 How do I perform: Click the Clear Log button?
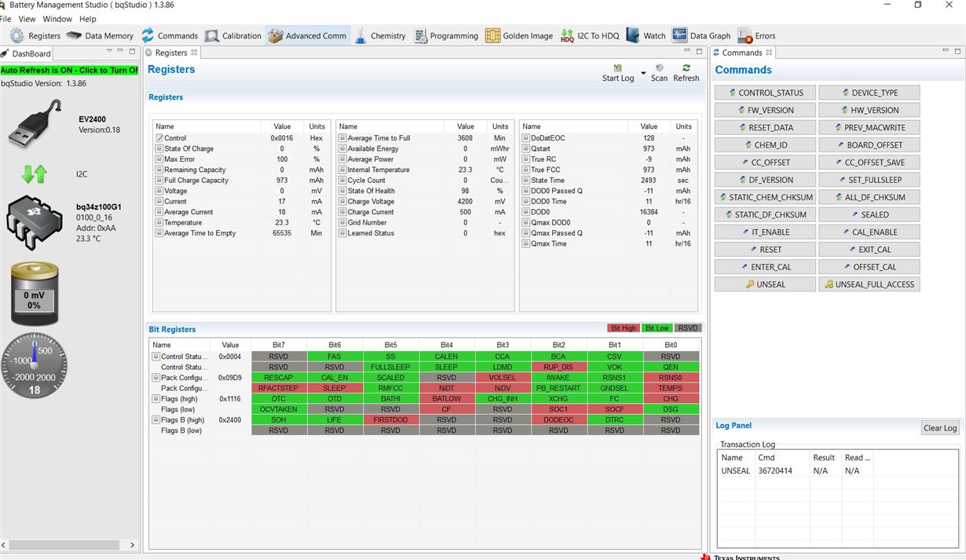coord(940,428)
